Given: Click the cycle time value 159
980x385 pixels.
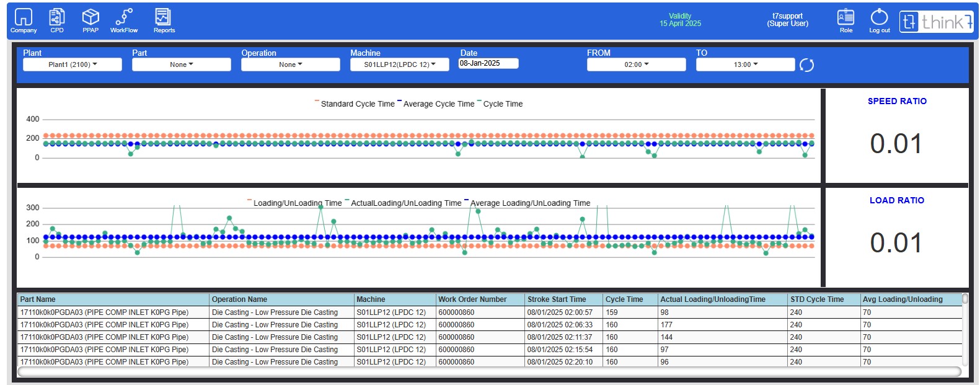Looking at the screenshot, I should click(612, 312).
